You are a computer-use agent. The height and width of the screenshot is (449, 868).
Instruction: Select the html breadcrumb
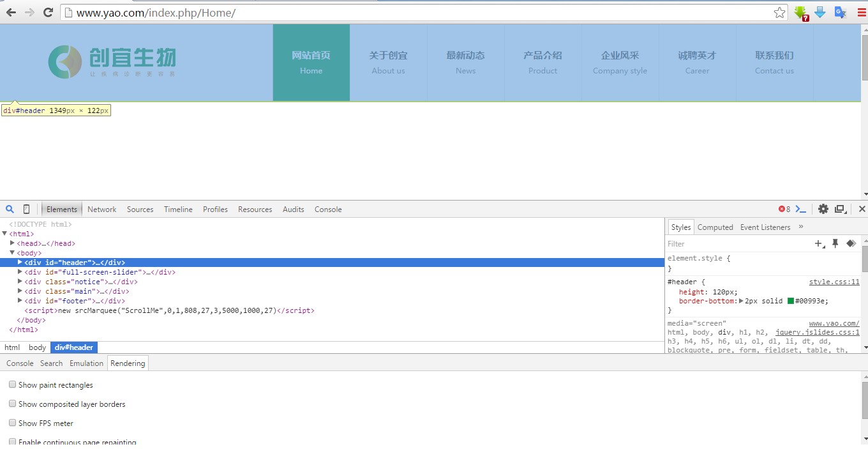tap(12, 347)
